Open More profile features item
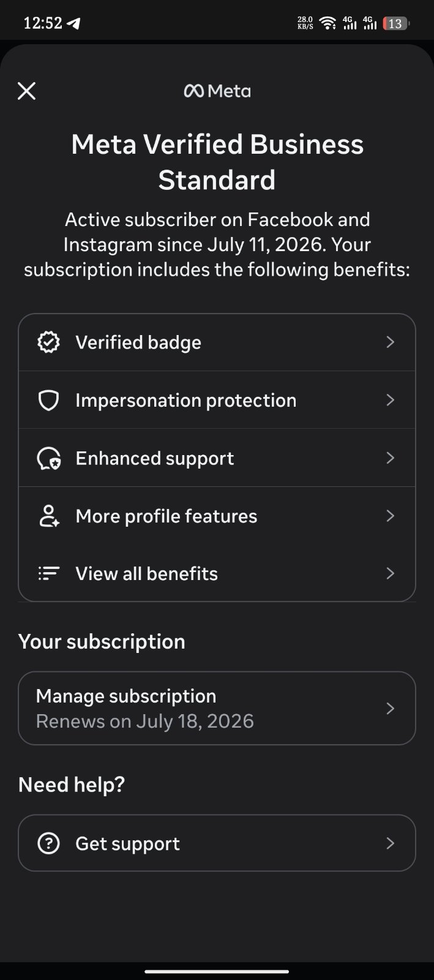 pos(217,516)
